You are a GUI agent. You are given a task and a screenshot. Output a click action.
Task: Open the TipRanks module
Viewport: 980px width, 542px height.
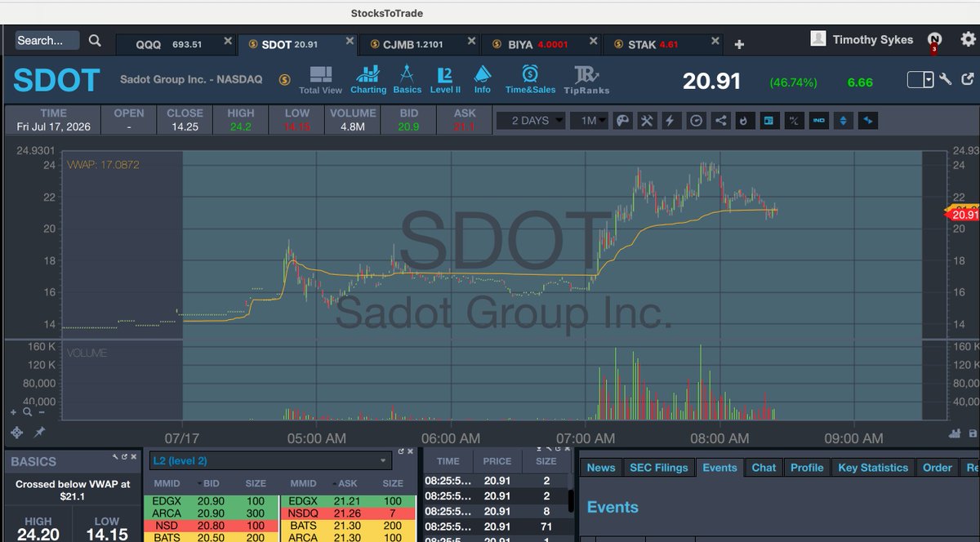[587, 80]
